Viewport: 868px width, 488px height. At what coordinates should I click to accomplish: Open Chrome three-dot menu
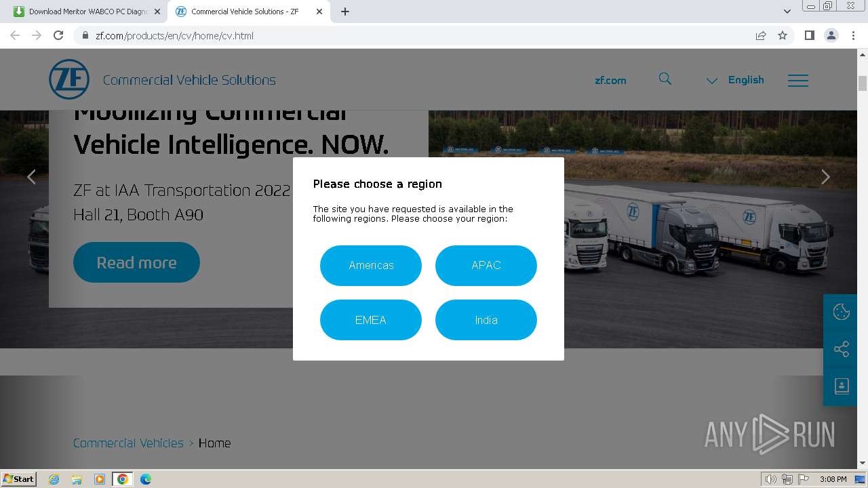pyautogui.click(x=854, y=35)
